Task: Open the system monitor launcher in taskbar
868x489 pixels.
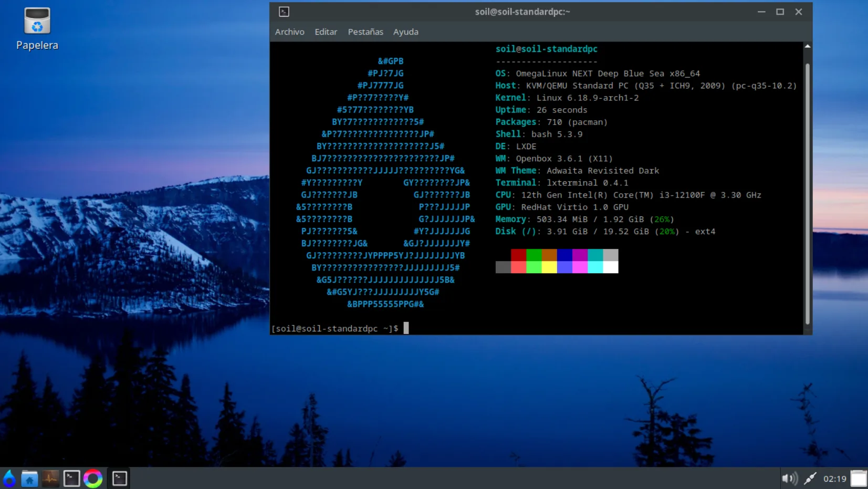Action: click(50, 478)
